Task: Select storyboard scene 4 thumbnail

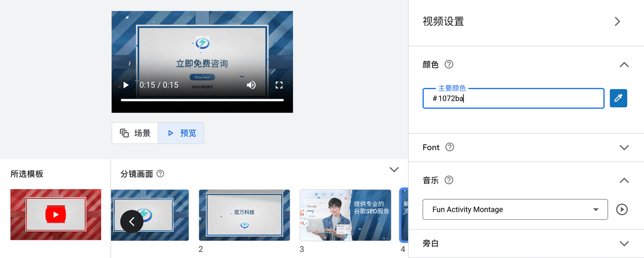Action: point(404,215)
